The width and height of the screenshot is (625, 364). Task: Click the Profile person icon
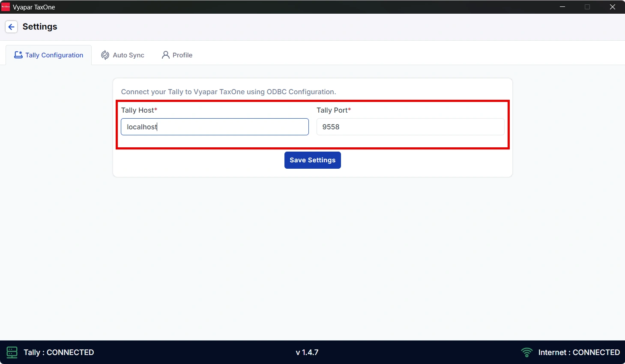click(x=165, y=55)
